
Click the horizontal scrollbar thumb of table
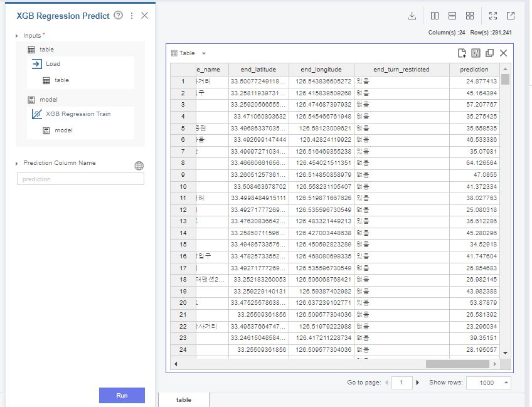[457, 364]
